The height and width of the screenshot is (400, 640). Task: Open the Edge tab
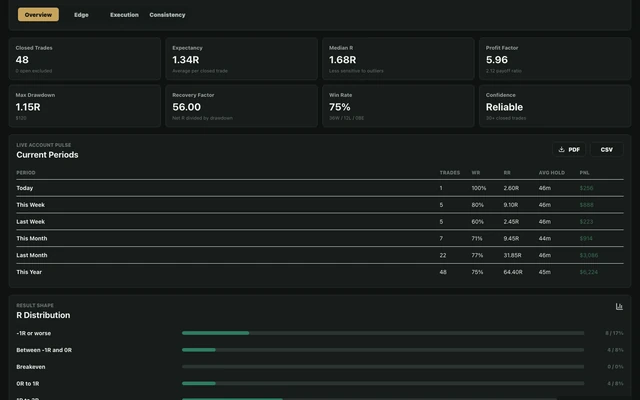coord(81,15)
